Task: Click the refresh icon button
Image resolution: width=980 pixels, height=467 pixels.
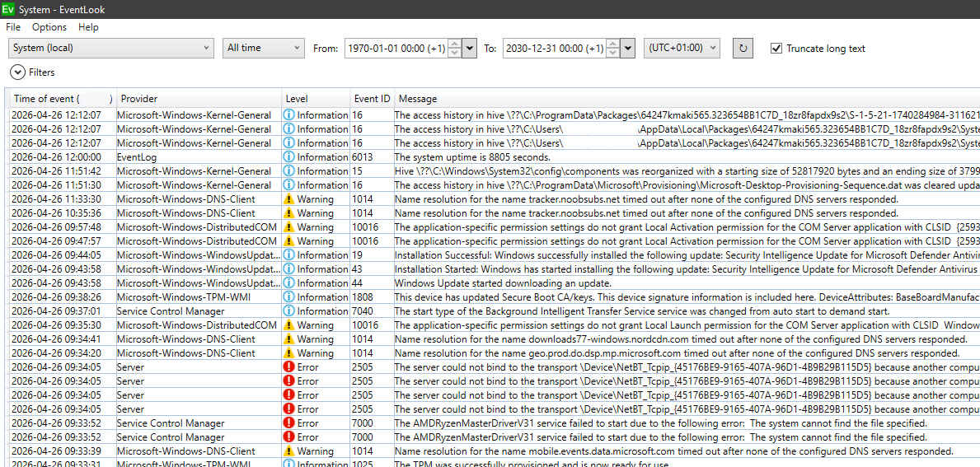Action: coord(743,48)
